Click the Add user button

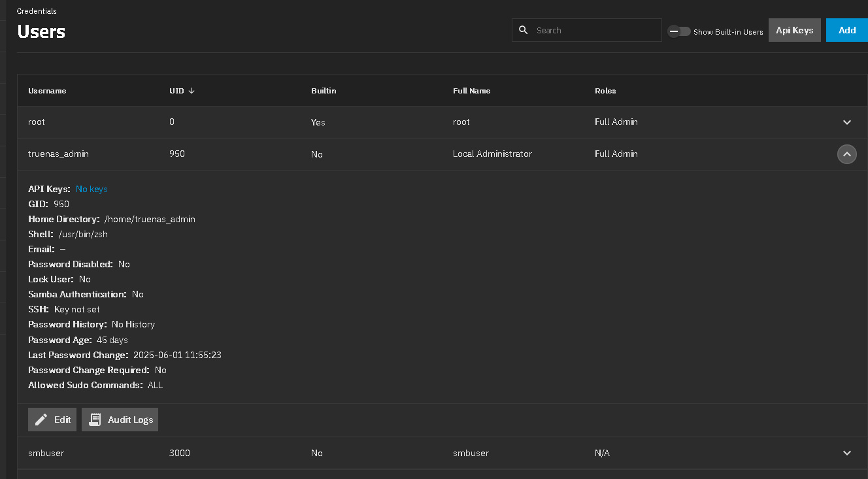point(847,30)
